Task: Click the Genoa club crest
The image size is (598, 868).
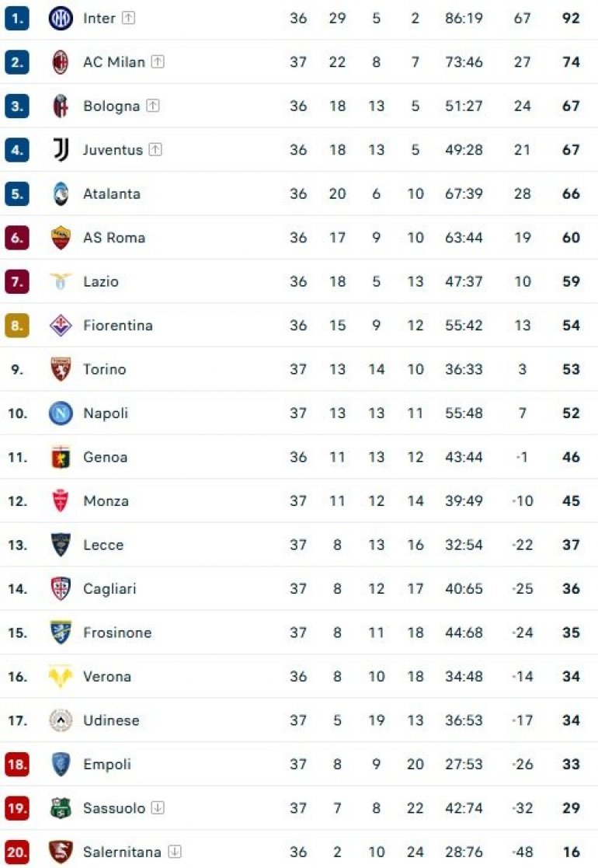Action: (61, 457)
